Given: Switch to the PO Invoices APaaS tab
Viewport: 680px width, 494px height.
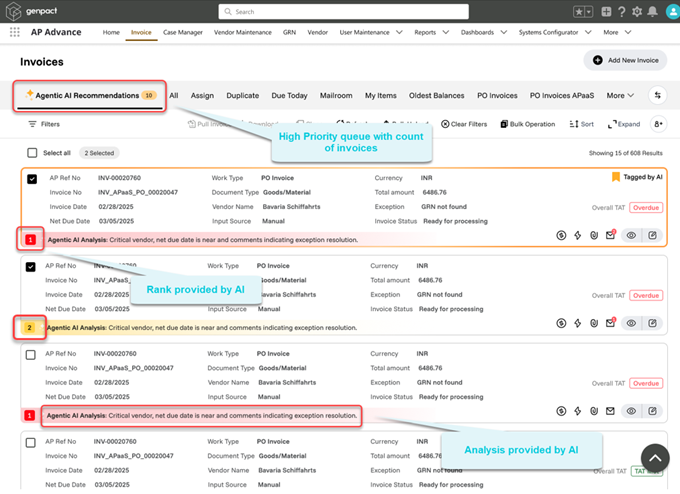Looking at the screenshot, I should [x=562, y=95].
